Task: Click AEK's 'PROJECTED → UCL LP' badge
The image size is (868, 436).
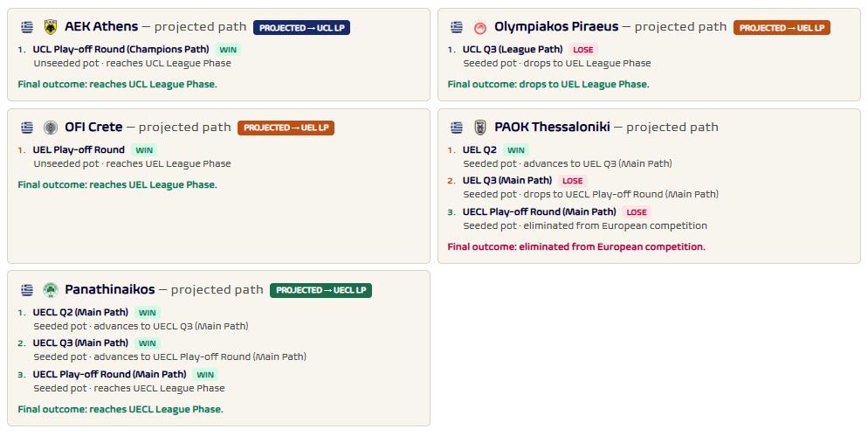Action: [301, 28]
